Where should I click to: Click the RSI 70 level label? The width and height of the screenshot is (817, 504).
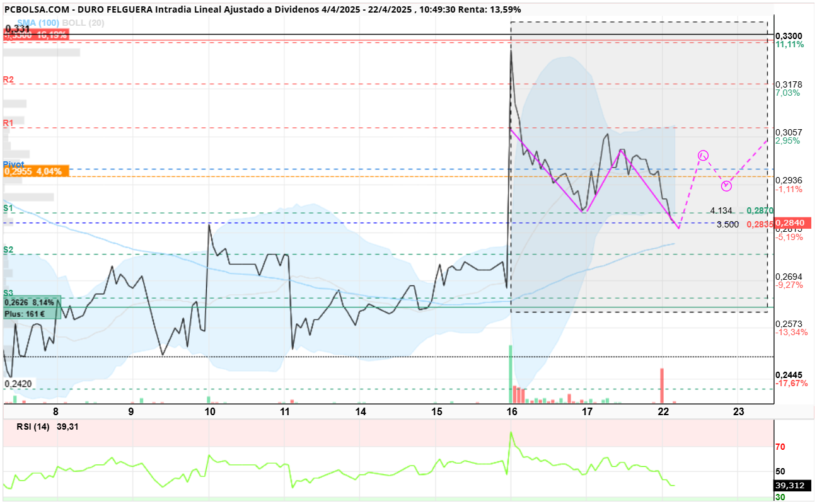(780, 447)
